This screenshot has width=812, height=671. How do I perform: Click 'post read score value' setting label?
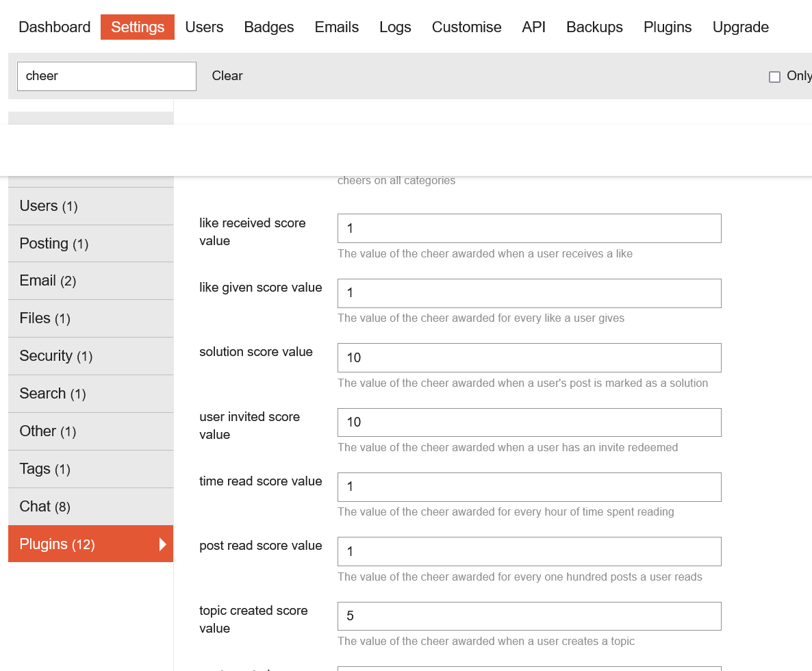(x=260, y=546)
